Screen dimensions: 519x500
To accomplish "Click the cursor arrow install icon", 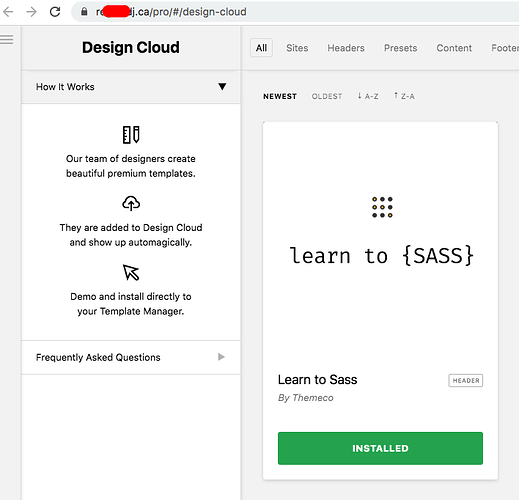I will coord(131,272).
